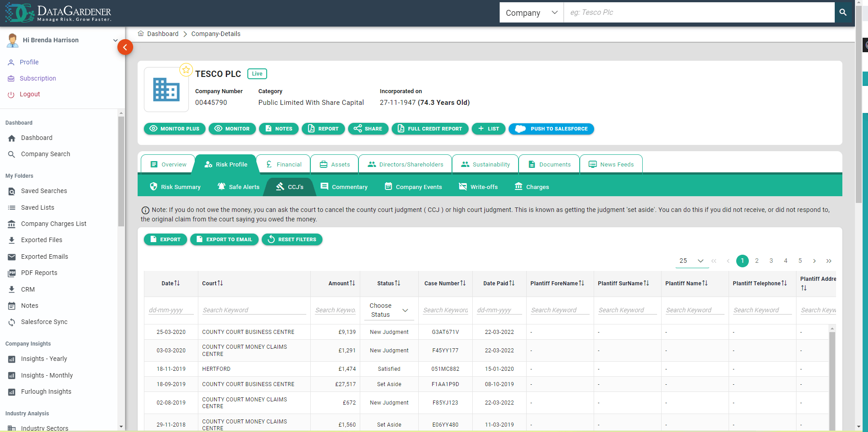The image size is (868, 432).
Task: Sort table by Date column arrows
Action: pyautogui.click(x=177, y=283)
